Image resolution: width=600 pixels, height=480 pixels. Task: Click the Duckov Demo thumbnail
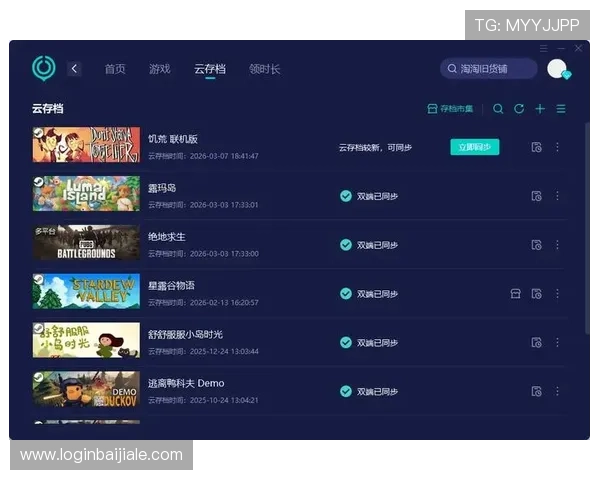[x=86, y=389]
